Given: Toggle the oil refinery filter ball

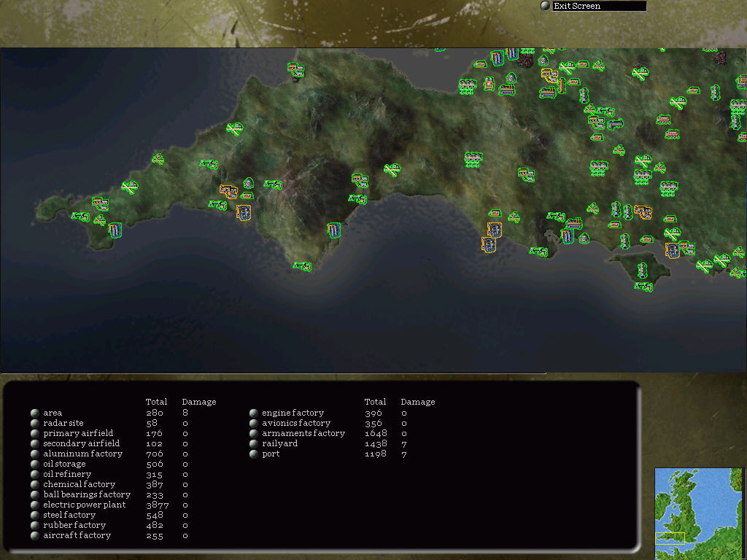Looking at the screenshot, I should click(x=35, y=474).
